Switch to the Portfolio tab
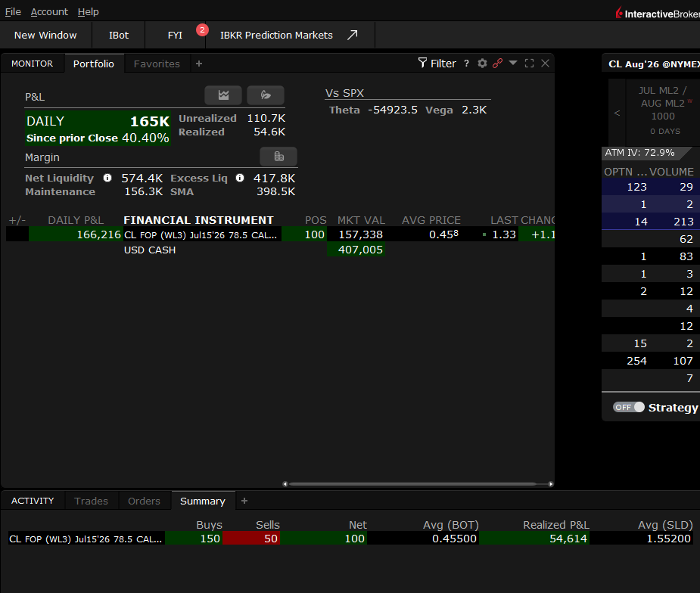This screenshot has height=593, width=700. tap(94, 64)
